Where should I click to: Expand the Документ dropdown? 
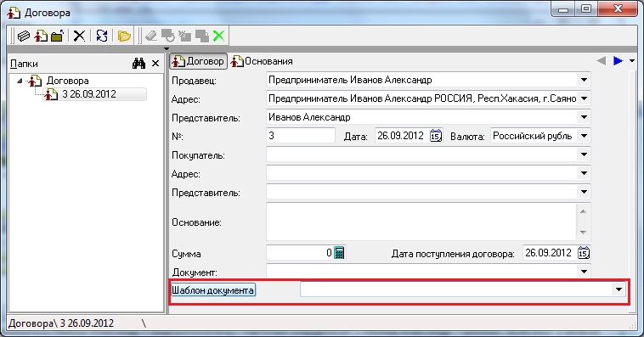pyautogui.click(x=584, y=271)
